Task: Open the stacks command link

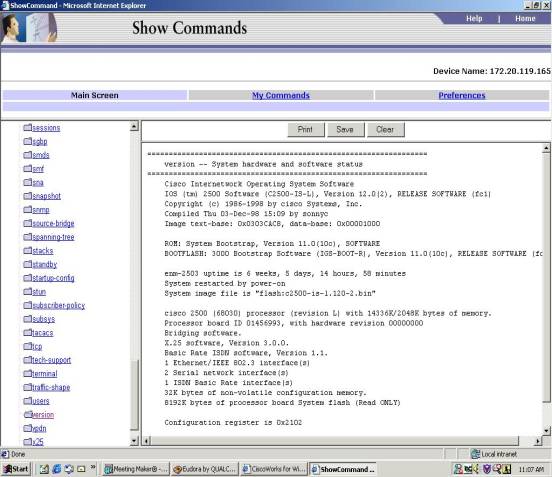Action: pyautogui.click(x=43, y=251)
